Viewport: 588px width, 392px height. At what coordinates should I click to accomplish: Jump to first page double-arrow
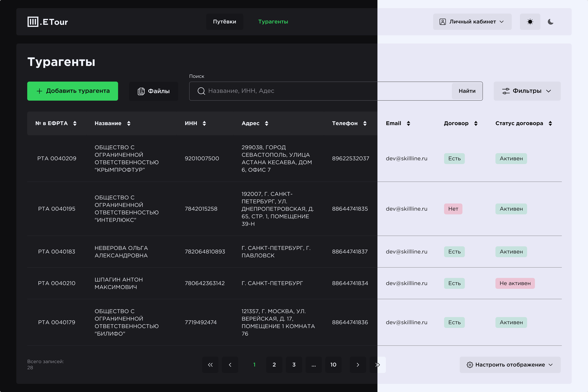click(210, 365)
